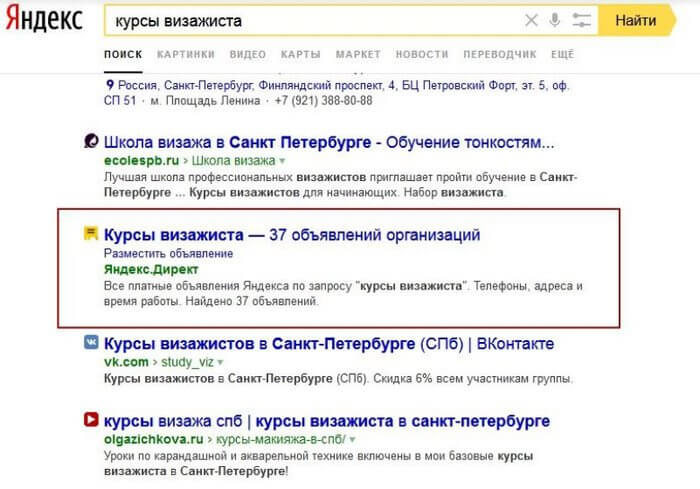
Task: Click the yellow Yandex.Direct ads icon
Action: 91,233
